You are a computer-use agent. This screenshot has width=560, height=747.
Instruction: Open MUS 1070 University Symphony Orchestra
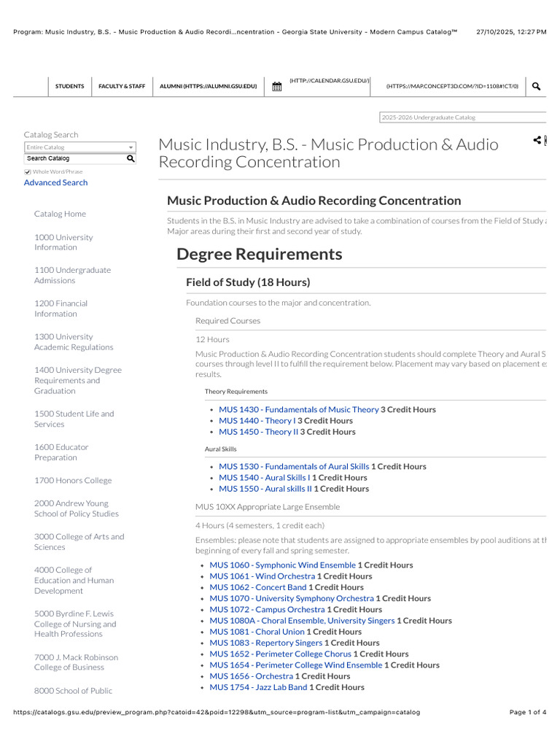(292, 598)
